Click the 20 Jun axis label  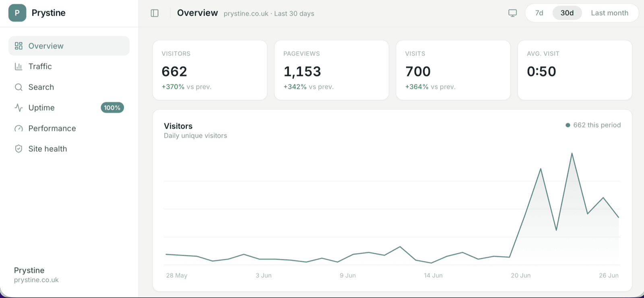coord(521,275)
